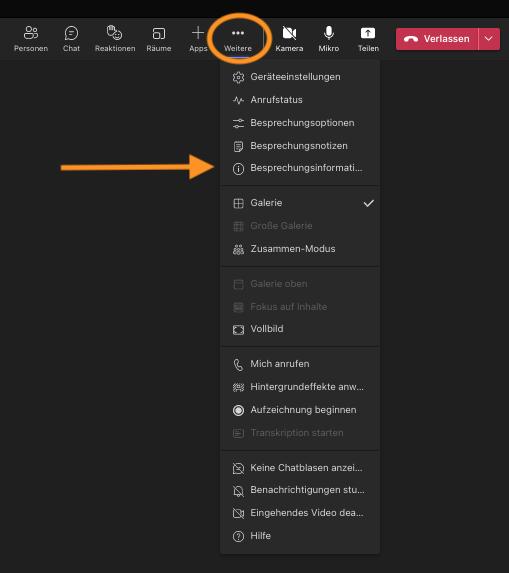Start recording via Aufzeichnung beginnen

tap(300, 410)
